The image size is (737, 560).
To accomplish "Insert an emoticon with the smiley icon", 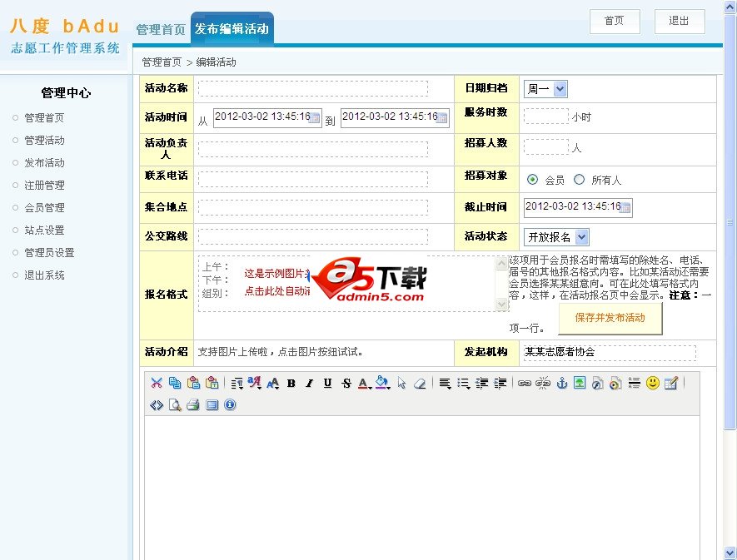I will pyautogui.click(x=653, y=383).
